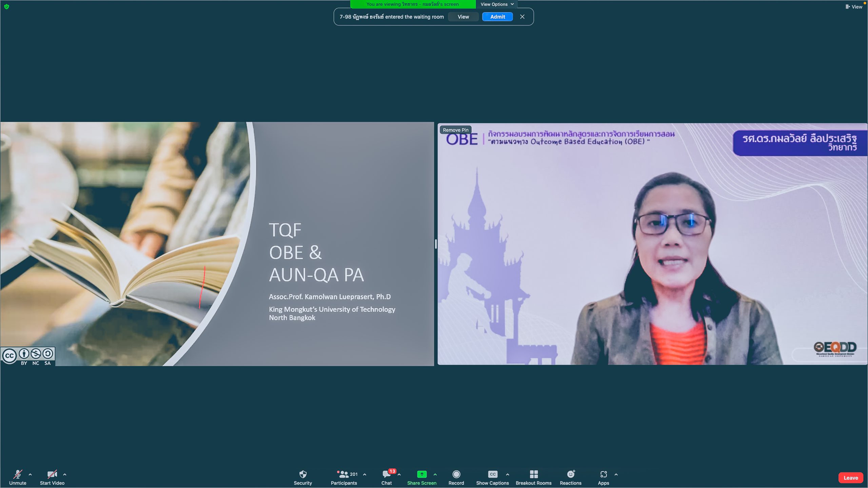Expand Share Screen options arrow
Screen dimensions: 868x488
pos(435,474)
